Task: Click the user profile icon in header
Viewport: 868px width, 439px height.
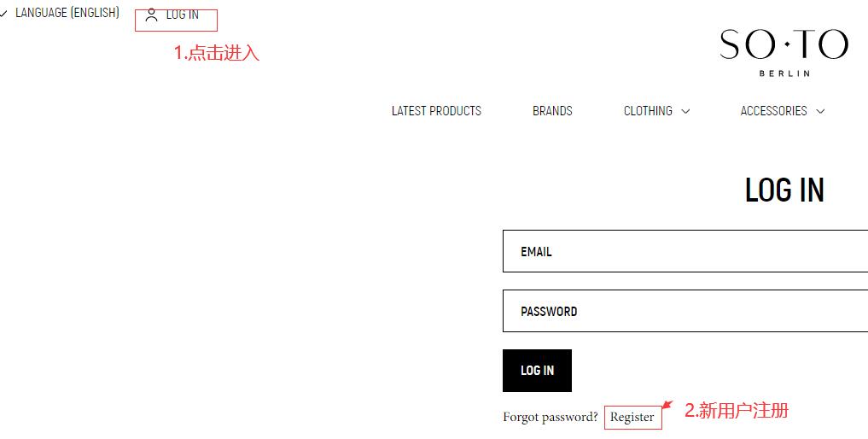Action: point(151,15)
